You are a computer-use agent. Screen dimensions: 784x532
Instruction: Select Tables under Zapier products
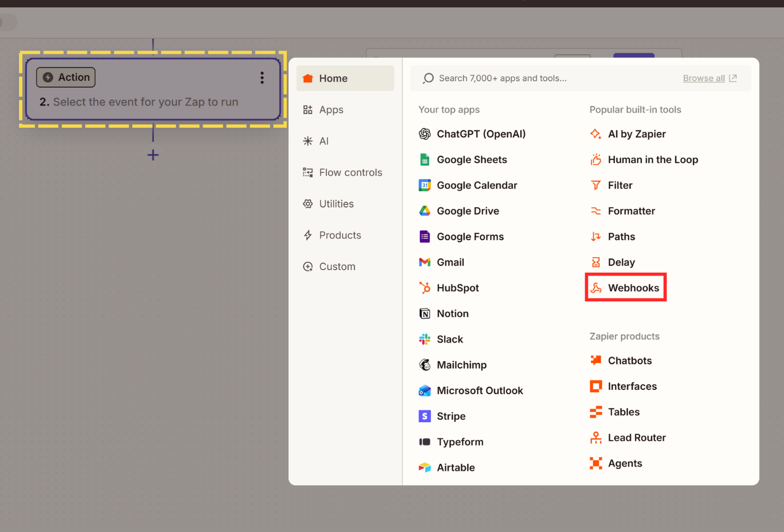pos(623,412)
